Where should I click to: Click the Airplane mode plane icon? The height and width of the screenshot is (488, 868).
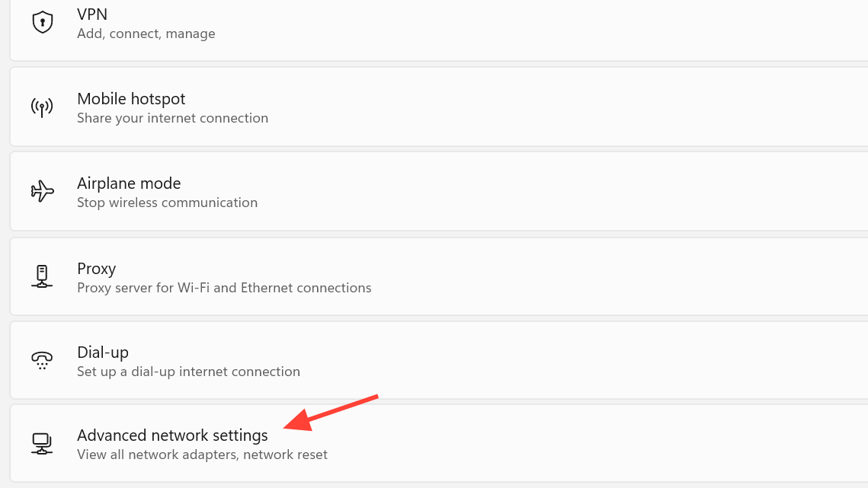click(42, 192)
